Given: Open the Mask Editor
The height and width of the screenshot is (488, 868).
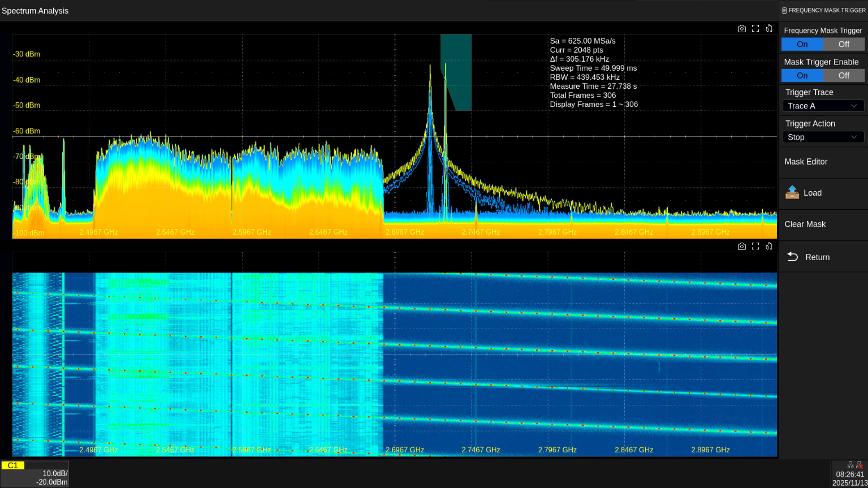Looking at the screenshot, I should click(x=806, y=162).
